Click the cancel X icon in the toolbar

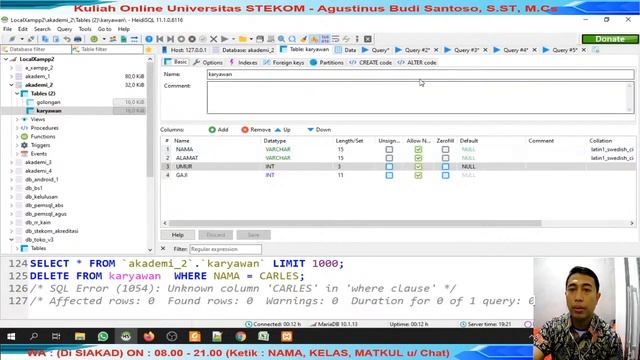coord(213,39)
